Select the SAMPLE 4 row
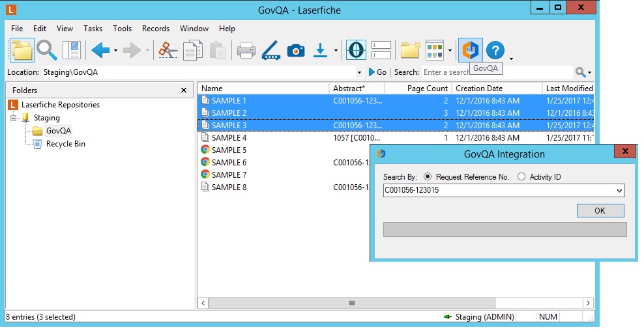 (x=396, y=137)
